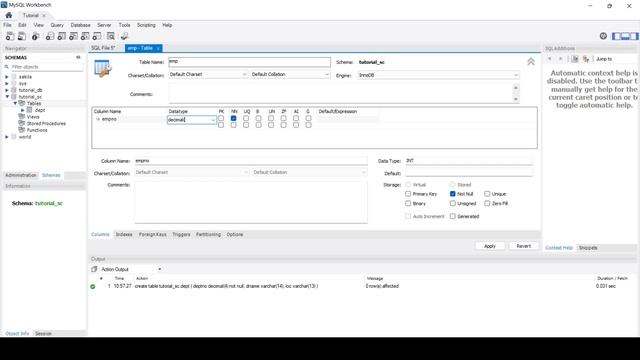640x360 pixels.
Task: Expand the dept table node
Action: tap(23, 110)
